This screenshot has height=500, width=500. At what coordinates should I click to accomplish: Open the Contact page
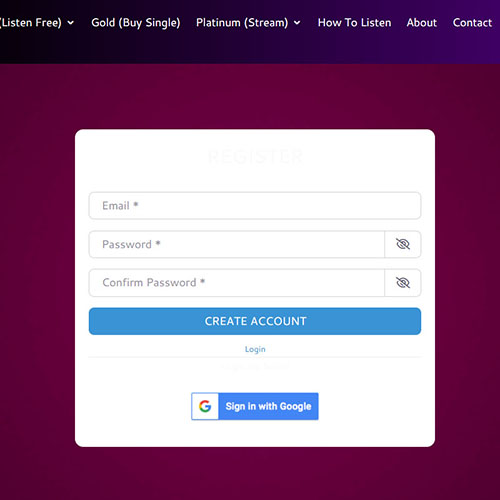coord(472,23)
